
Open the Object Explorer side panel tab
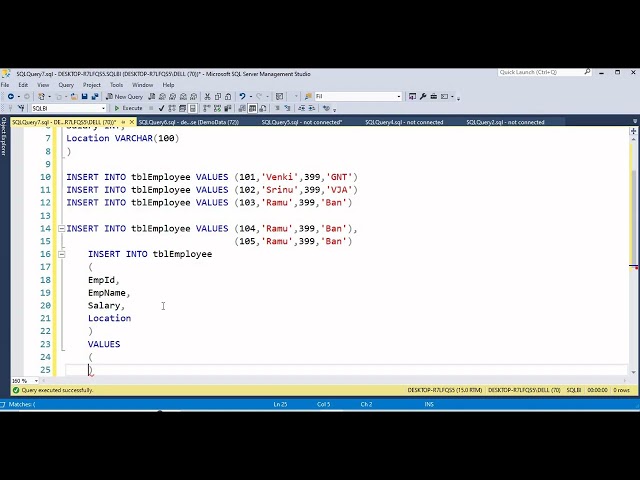coord(4,136)
